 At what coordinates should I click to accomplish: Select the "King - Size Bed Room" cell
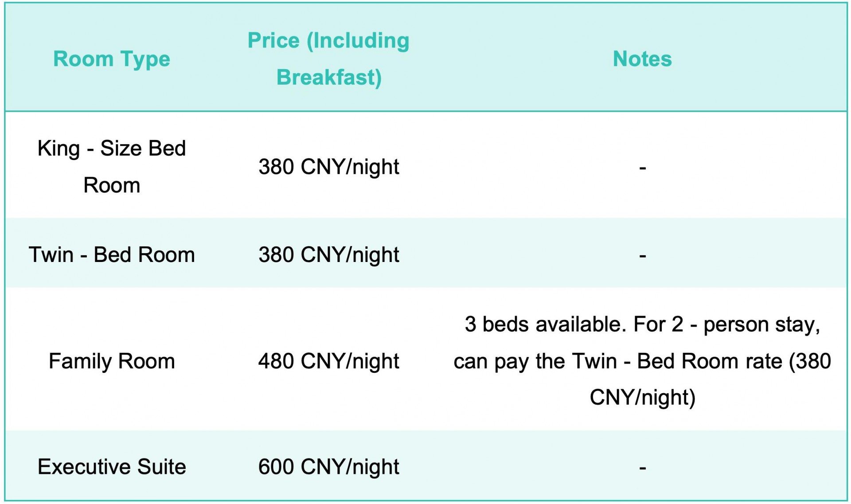[111, 167]
